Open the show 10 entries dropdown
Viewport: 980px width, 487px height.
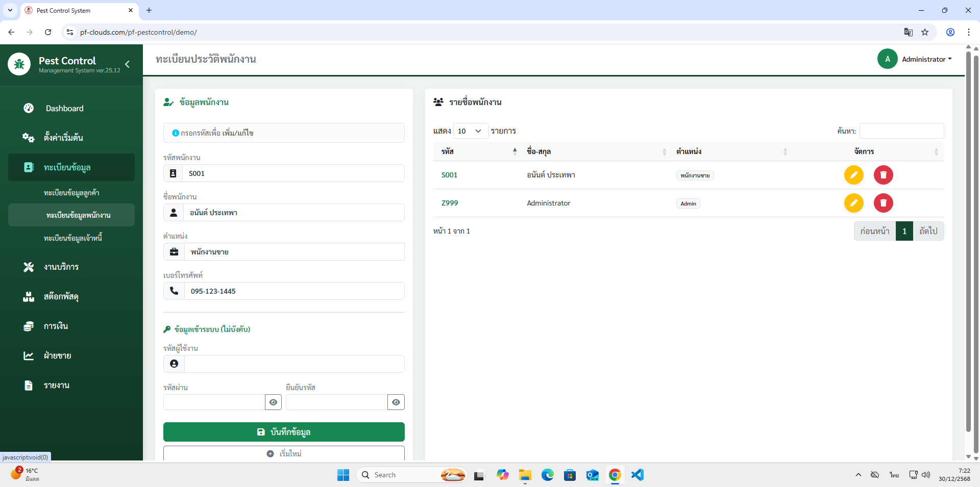[470, 131]
